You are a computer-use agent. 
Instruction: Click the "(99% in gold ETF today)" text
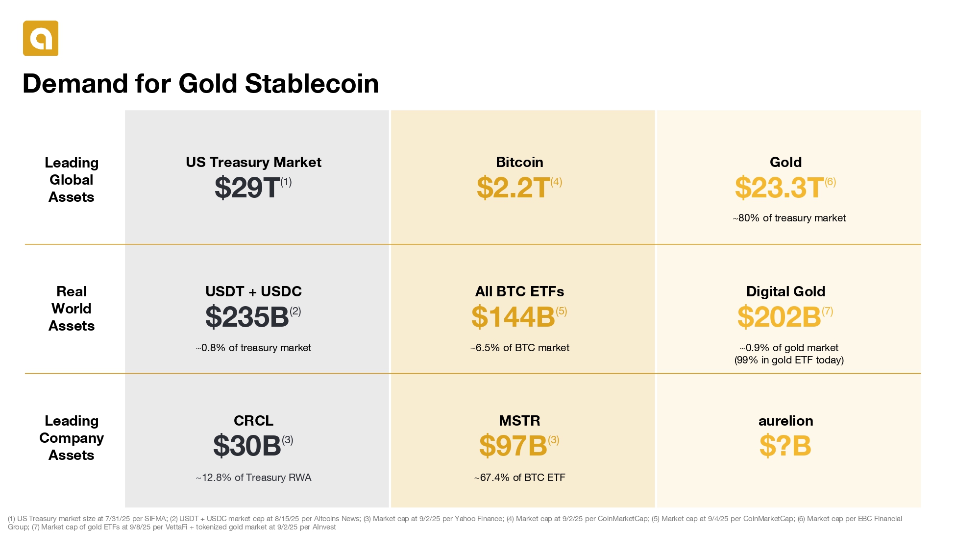[x=789, y=360]
